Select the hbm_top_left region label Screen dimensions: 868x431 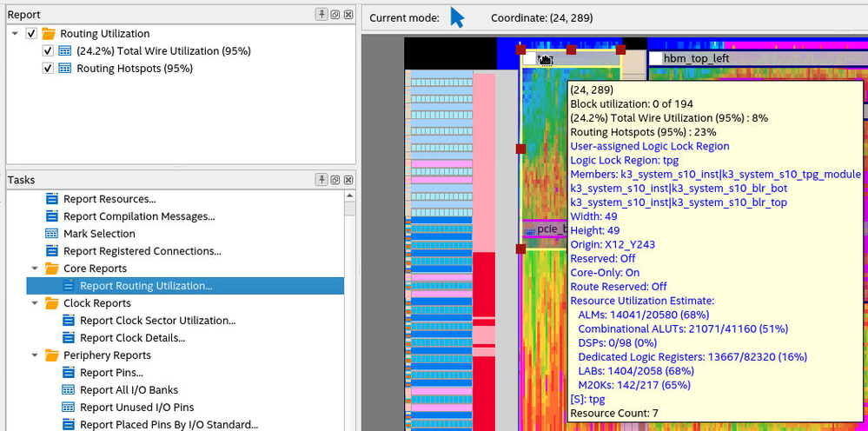click(696, 58)
